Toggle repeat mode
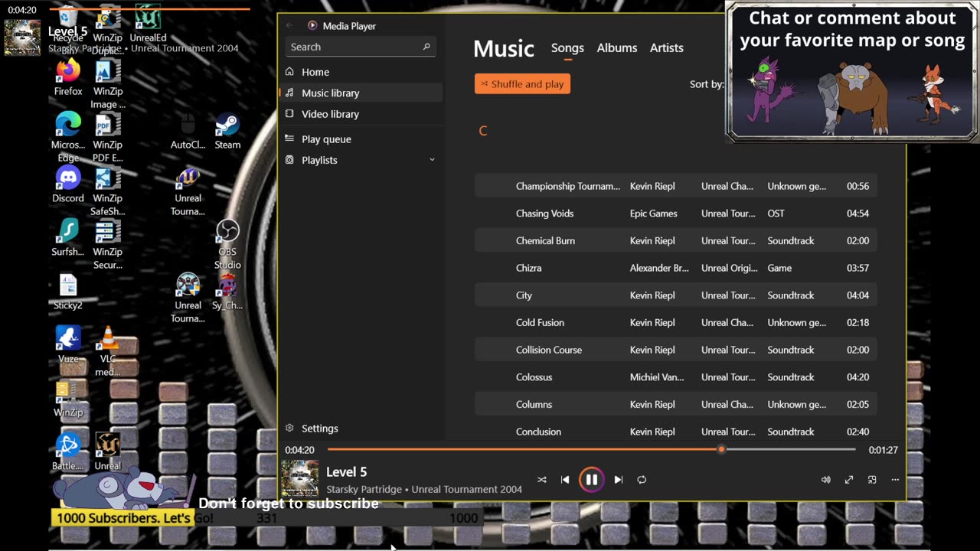The image size is (980, 551). [642, 480]
